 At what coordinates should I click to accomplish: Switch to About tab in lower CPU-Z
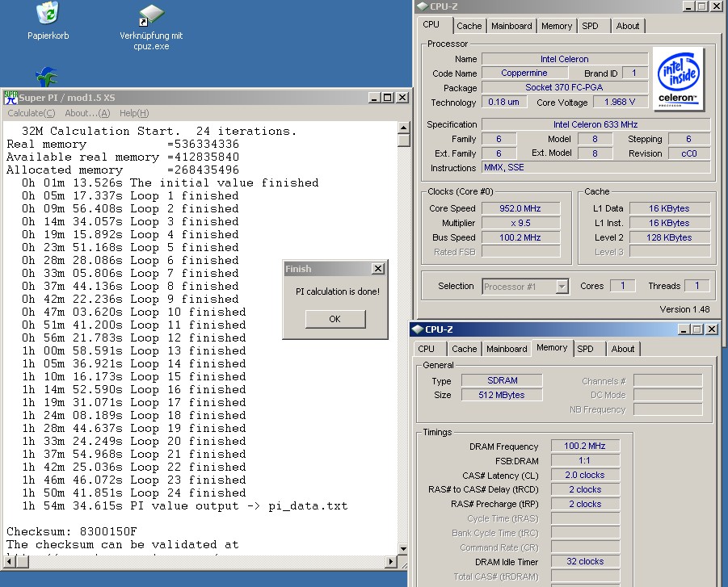623,349
